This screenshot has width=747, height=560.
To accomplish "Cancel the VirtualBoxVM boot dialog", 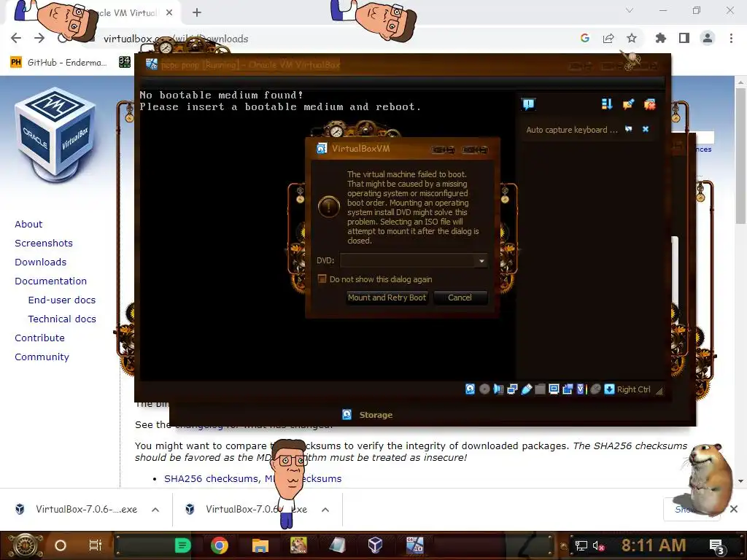I will pyautogui.click(x=460, y=297).
